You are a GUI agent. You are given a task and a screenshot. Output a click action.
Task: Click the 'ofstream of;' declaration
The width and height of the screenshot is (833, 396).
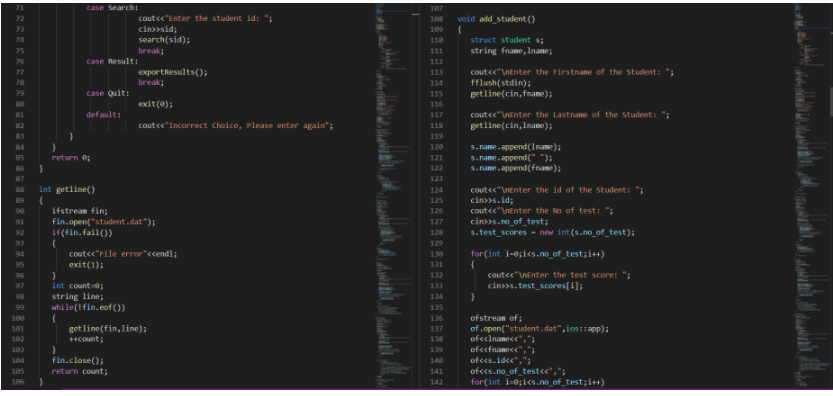click(496, 318)
